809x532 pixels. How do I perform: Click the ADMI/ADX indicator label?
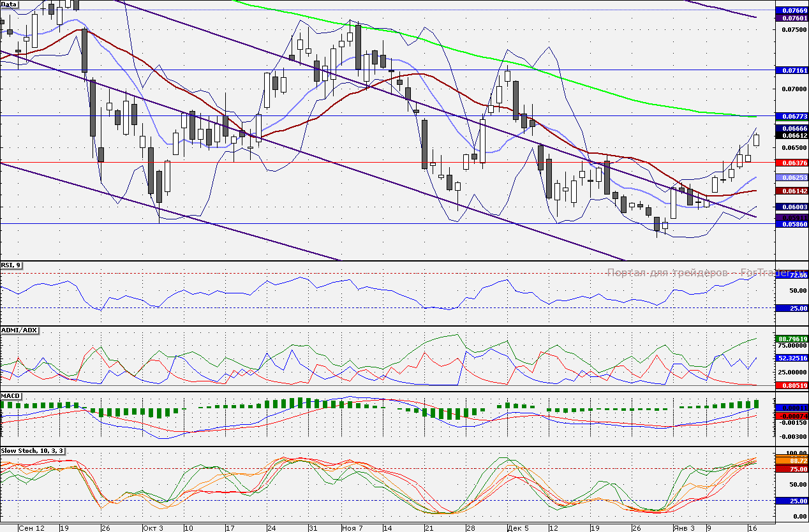(20, 330)
